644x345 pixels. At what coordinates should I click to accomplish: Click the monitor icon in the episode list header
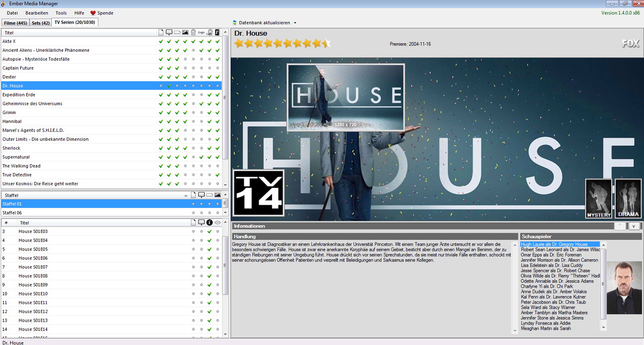(x=201, y=222)
